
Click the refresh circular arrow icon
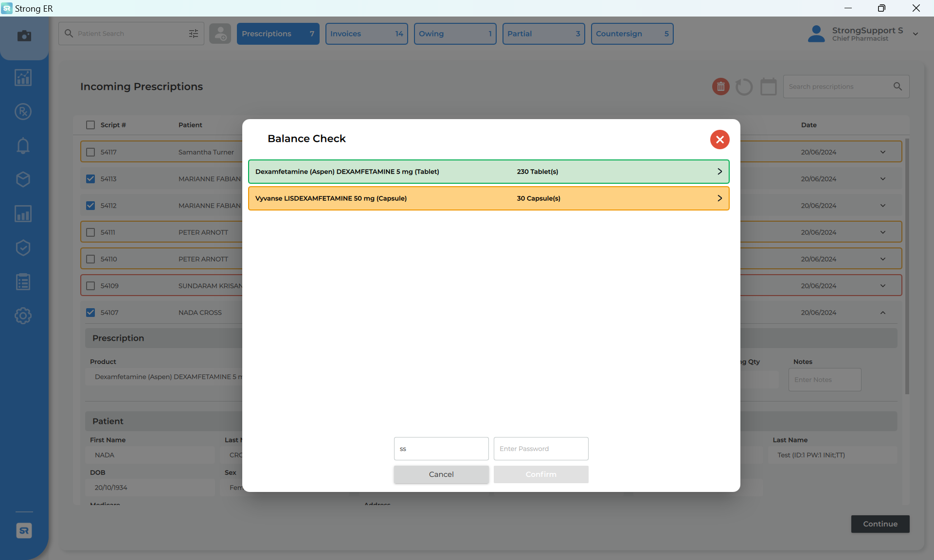[x=744, y=87]
